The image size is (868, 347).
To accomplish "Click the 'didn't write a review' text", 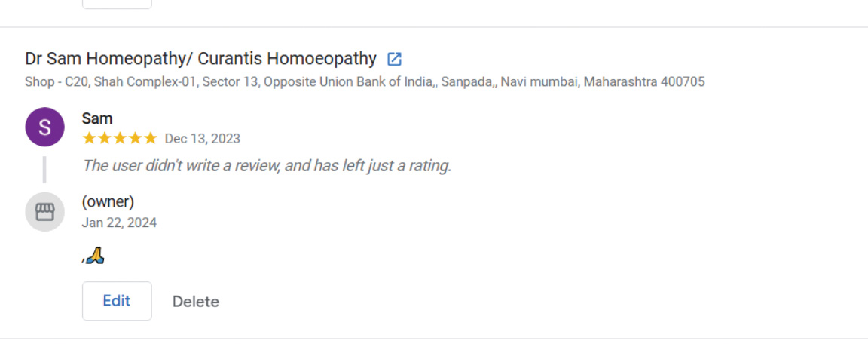I will tap(267, 165).
